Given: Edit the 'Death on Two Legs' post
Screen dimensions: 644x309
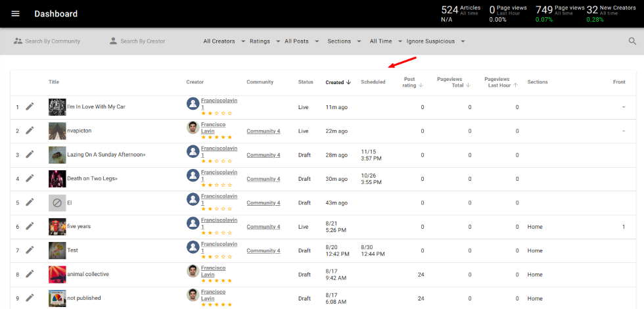Looking at the screenshot, I should tap(30, 179).
